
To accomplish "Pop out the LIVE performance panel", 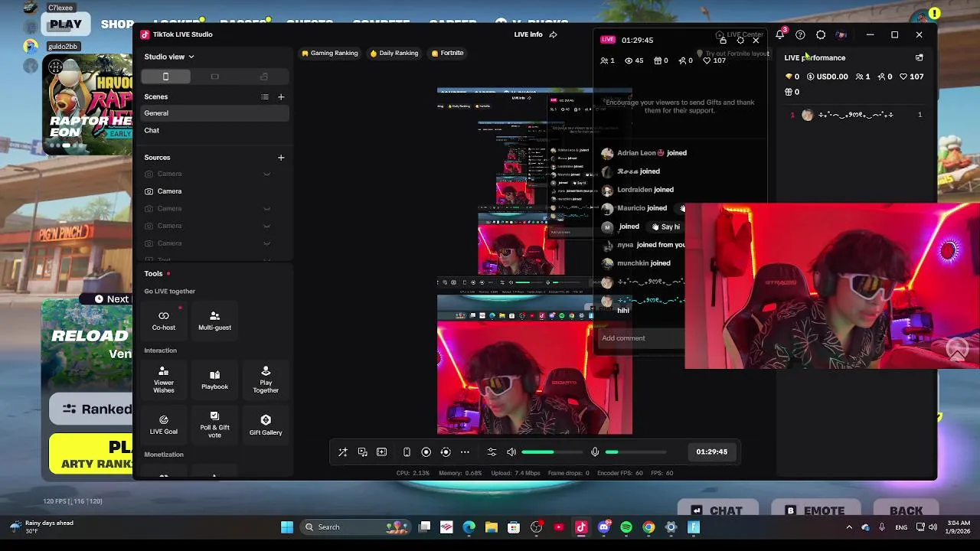I will [920, 57].
